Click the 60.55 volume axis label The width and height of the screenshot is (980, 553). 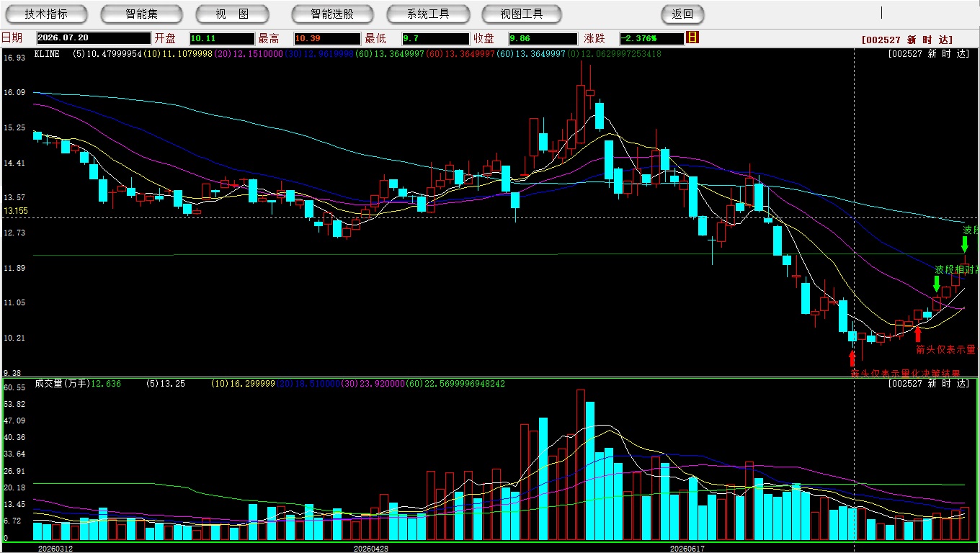pos(14,387)
